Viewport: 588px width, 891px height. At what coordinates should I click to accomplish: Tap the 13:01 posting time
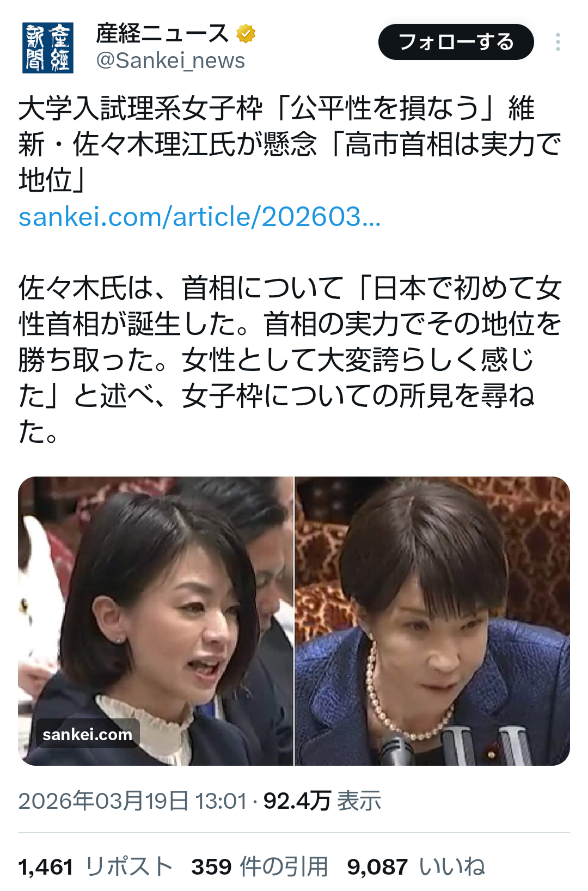click(x=221, y=801)
